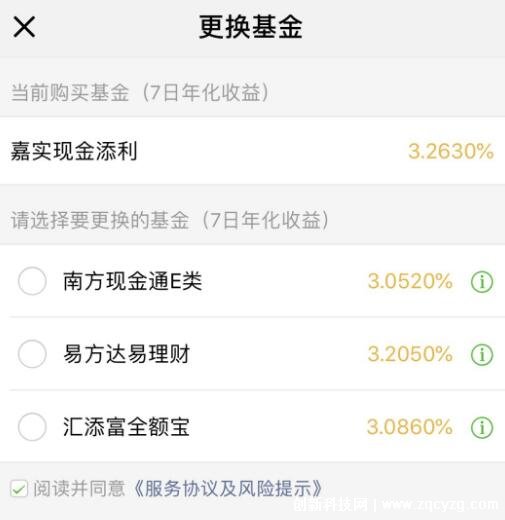The width and height of the screenshot is (505, 520).
Task: Select the 汇添富全额宝 radio button
Action: (32, 427)
